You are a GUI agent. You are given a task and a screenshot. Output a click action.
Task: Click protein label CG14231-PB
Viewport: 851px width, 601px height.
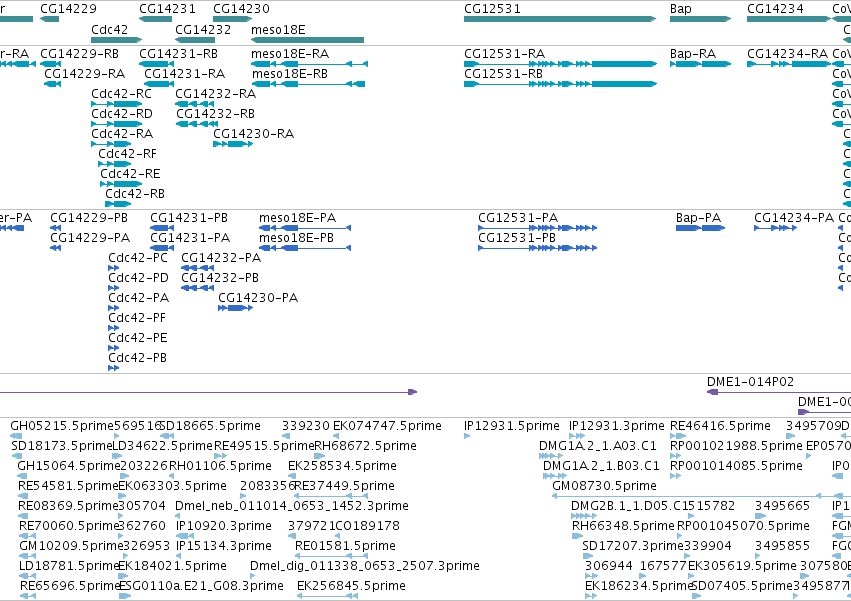(189, 218)
